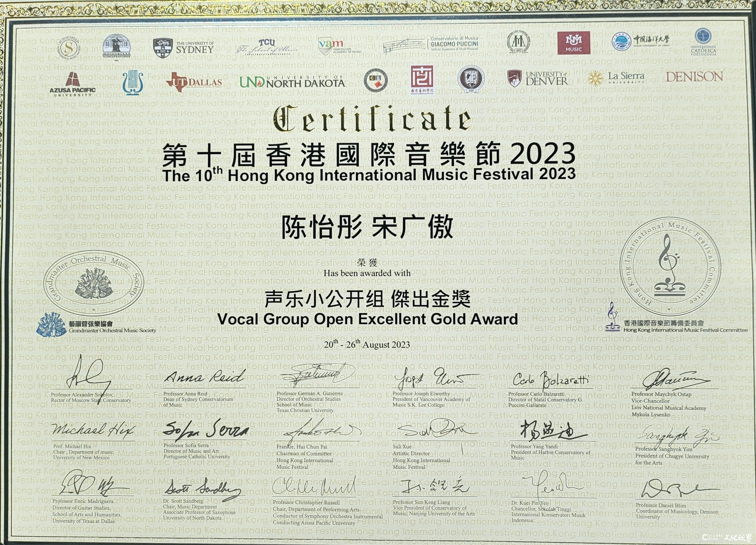
Task: Click the Hong Kong International Music Festival Committee seal
Action: pyautogui.click(x=670, y=266)
